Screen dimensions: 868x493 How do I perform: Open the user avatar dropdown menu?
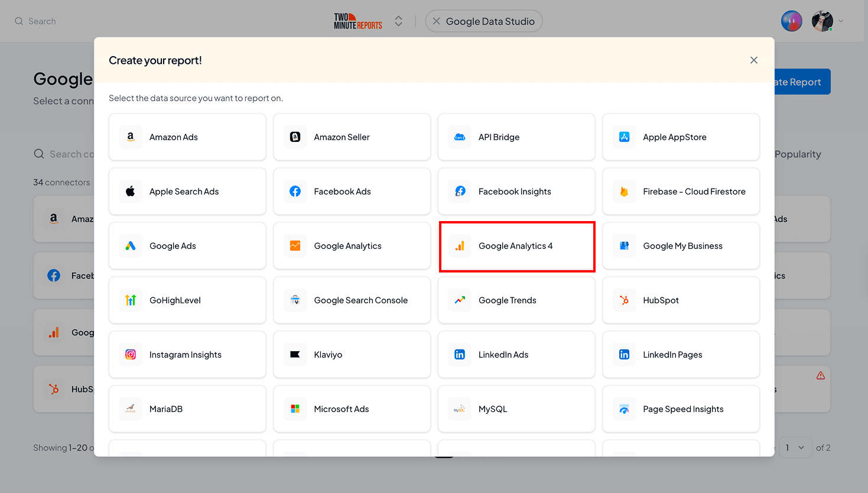[841, 21]
